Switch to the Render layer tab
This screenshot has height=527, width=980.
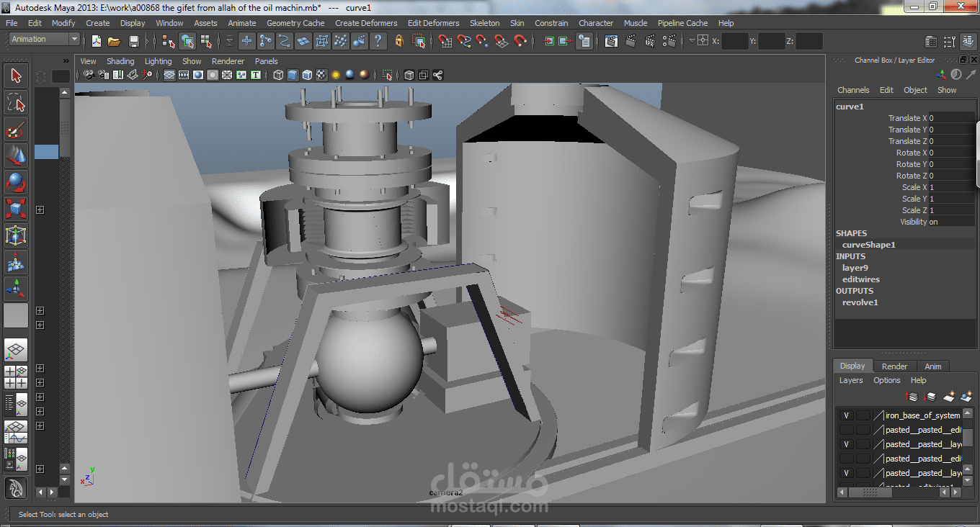[x=894, y=366]
